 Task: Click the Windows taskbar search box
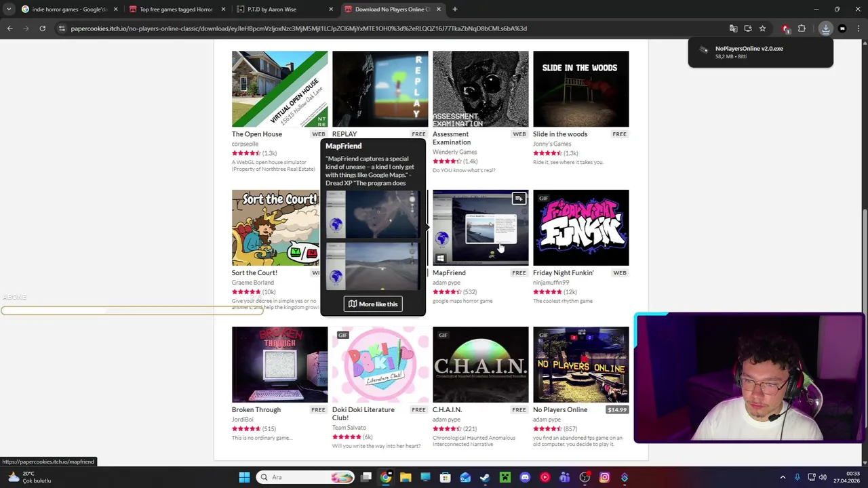point(305,477)
